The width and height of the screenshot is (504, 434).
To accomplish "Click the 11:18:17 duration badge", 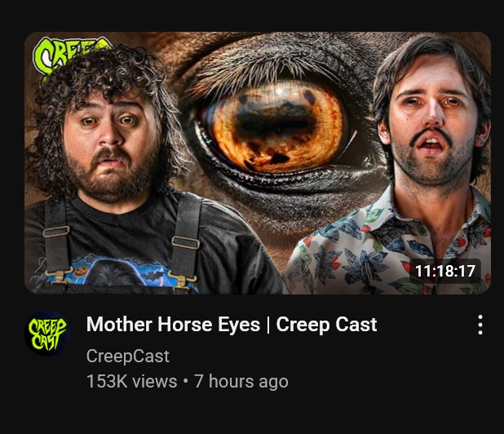I will [444, 271].
